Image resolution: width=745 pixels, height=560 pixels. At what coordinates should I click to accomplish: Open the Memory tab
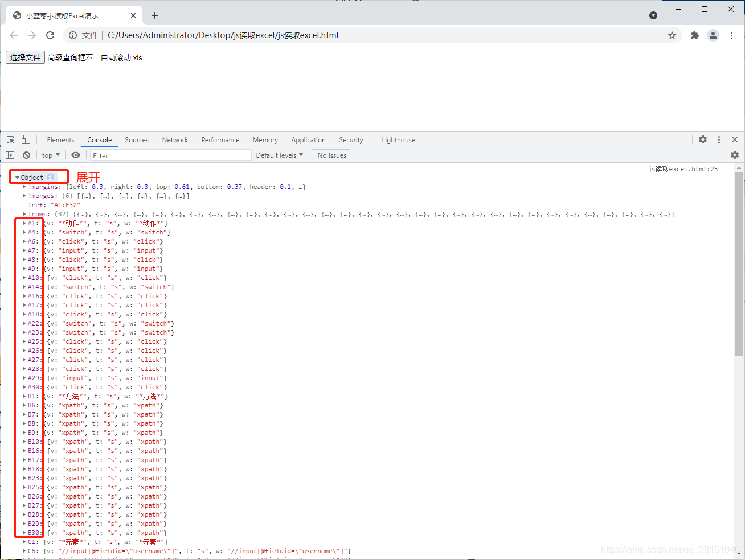(x=265, y=140)
